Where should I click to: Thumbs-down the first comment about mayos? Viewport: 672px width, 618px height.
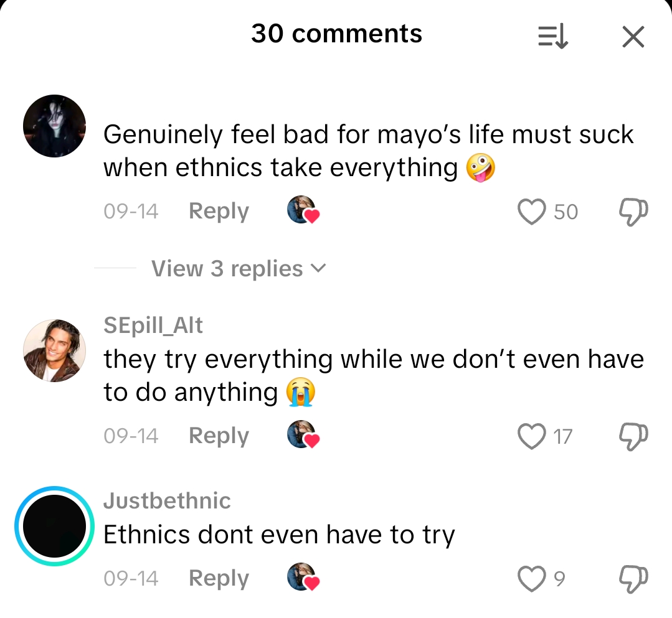click(x=633, y=212)
